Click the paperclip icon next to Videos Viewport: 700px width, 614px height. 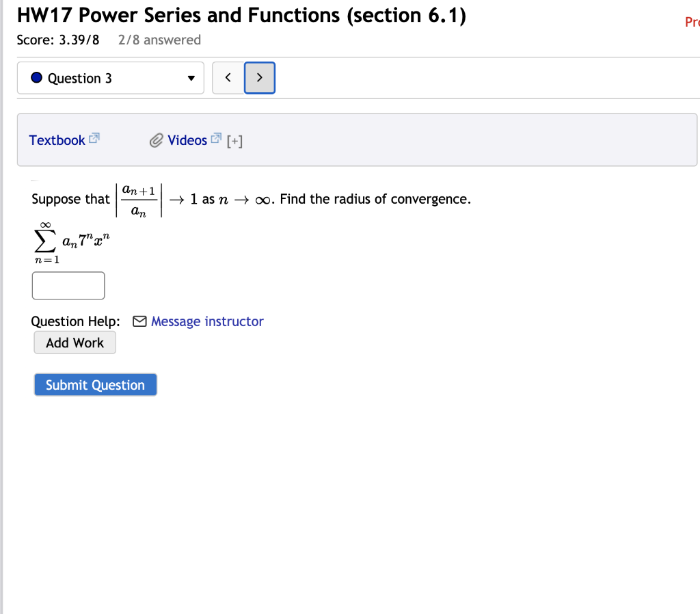(156, 139)
